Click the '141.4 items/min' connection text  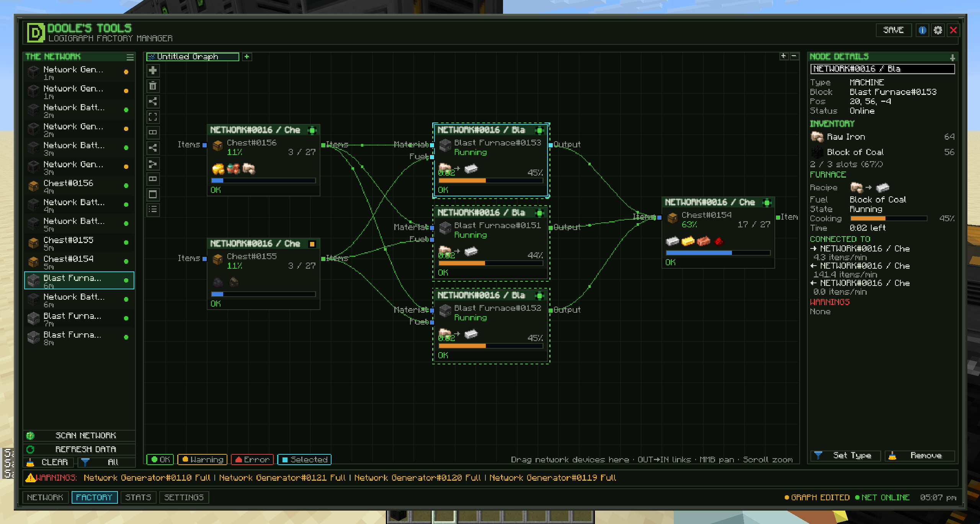845,274
